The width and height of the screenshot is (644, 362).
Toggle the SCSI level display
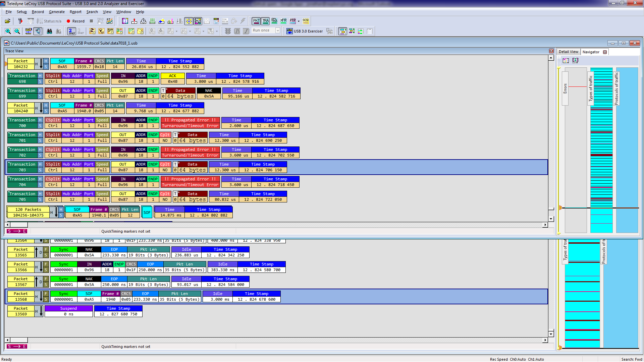pyautogui.click(x=306, y=21)
